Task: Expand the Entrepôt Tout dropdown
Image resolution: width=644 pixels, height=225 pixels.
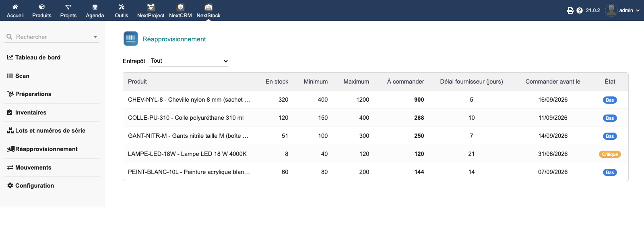Action: point(189,61)
